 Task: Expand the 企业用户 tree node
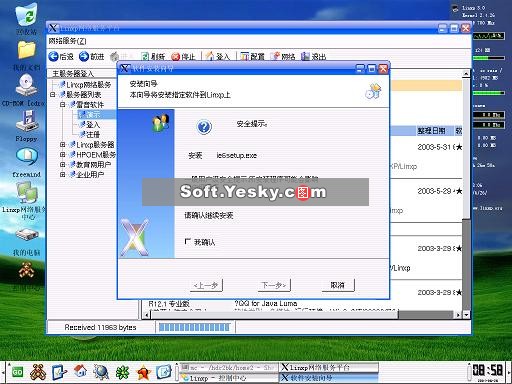tap(62, 174)
